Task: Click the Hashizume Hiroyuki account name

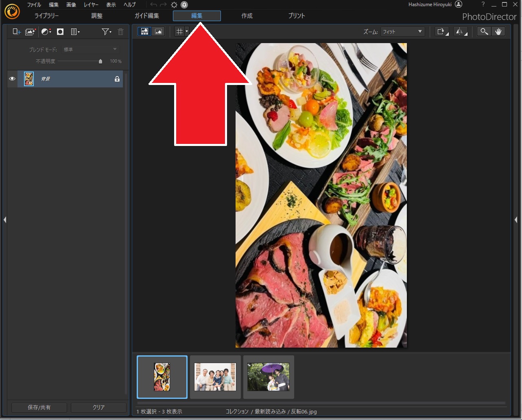Action: 430,4
